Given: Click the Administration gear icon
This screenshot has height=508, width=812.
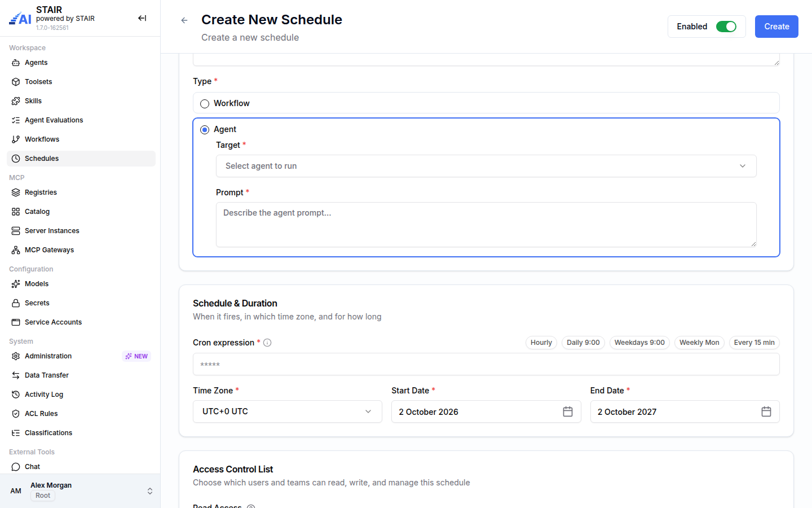Looking at the screenshot, I should 16,356.
